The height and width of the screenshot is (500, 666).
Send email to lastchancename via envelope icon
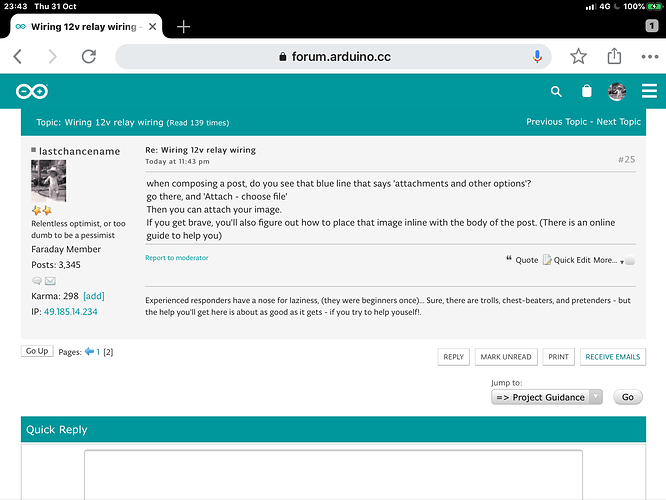tap(50, 281)
